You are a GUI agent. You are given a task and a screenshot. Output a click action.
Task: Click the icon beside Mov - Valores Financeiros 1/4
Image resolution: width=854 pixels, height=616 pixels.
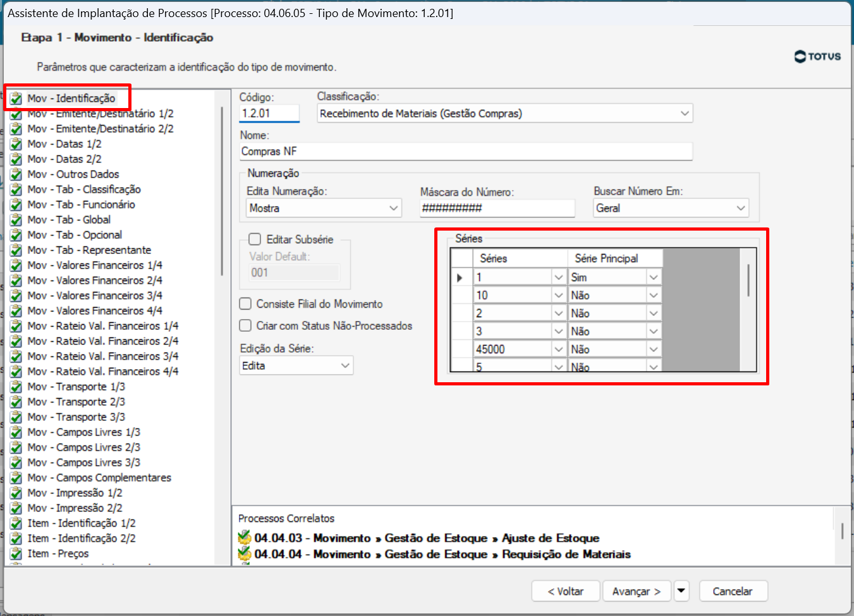pos(16,265)
